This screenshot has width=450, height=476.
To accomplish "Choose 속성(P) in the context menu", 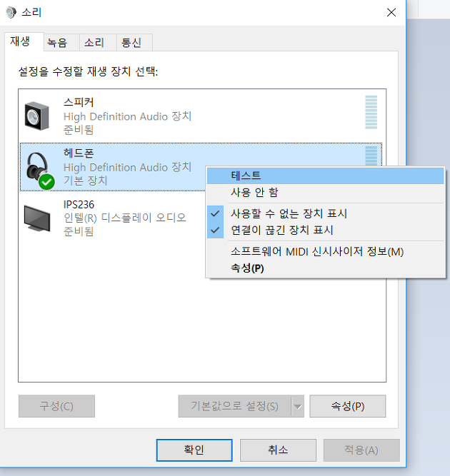I will [325, 268].
